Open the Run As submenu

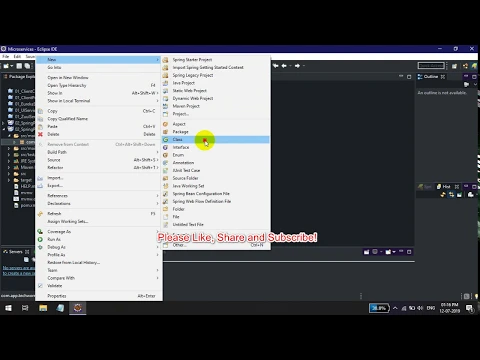point(99,239)
